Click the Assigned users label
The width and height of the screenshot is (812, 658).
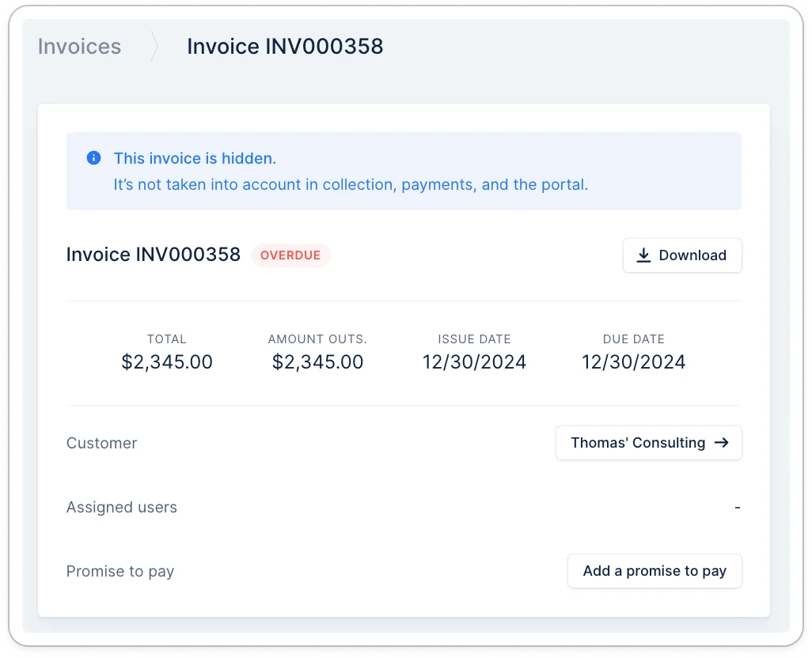[122, 507]
